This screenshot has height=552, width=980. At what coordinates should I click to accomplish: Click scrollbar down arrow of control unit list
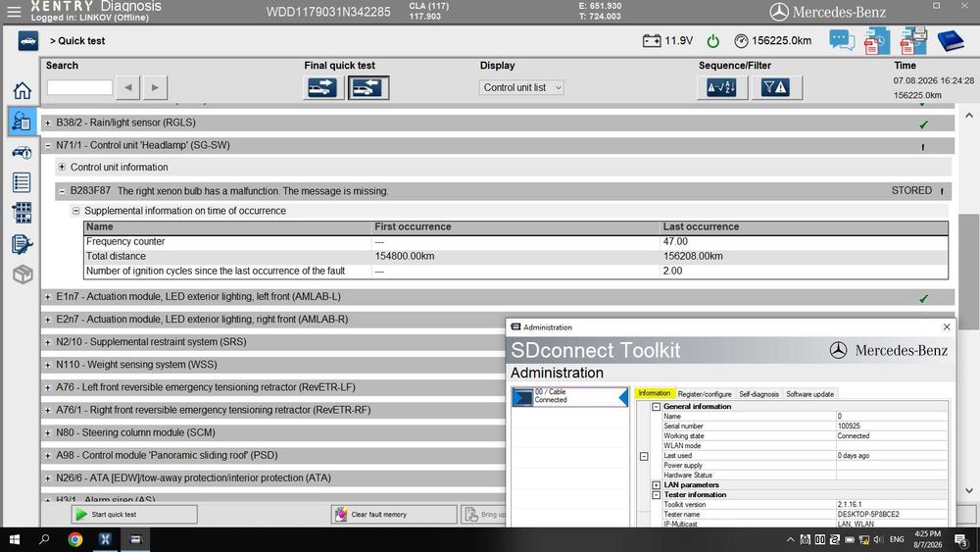coord(969,491)
